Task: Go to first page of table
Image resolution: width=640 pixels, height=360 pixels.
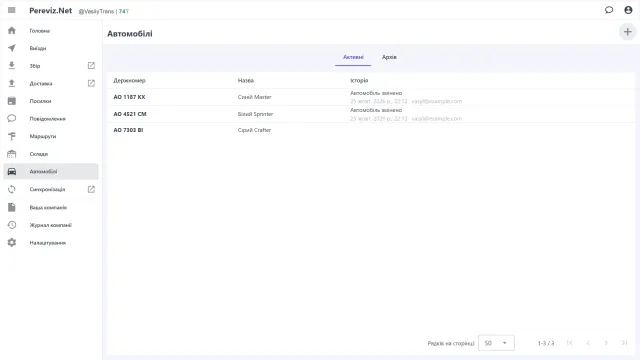Action: tap(569, 343)
